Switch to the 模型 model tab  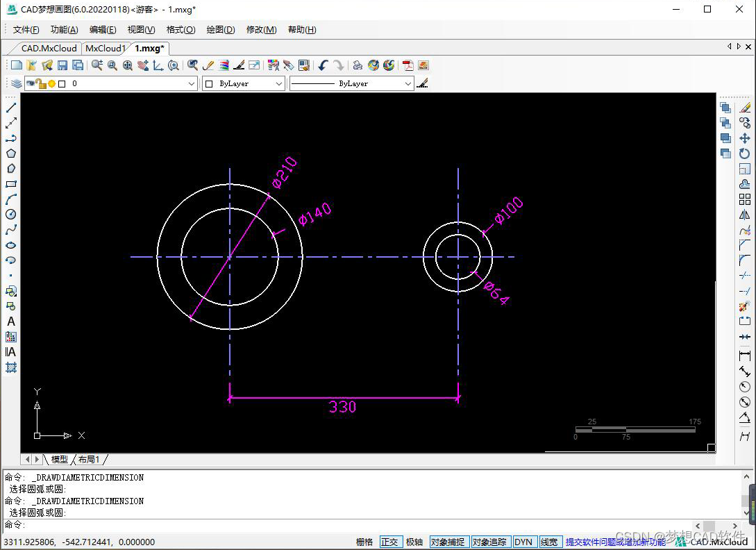pyautogui.click(x=59, y=459)
